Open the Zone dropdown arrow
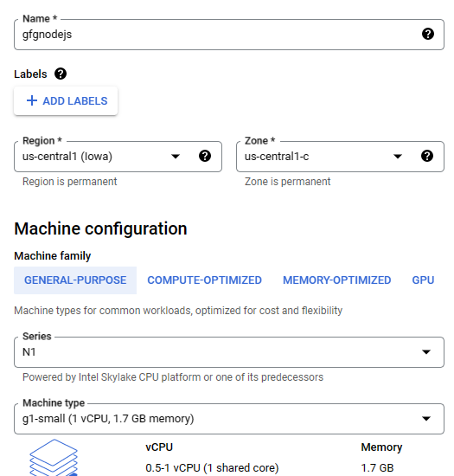Viewport: 454px width, 476px height. tap(398, 157)
